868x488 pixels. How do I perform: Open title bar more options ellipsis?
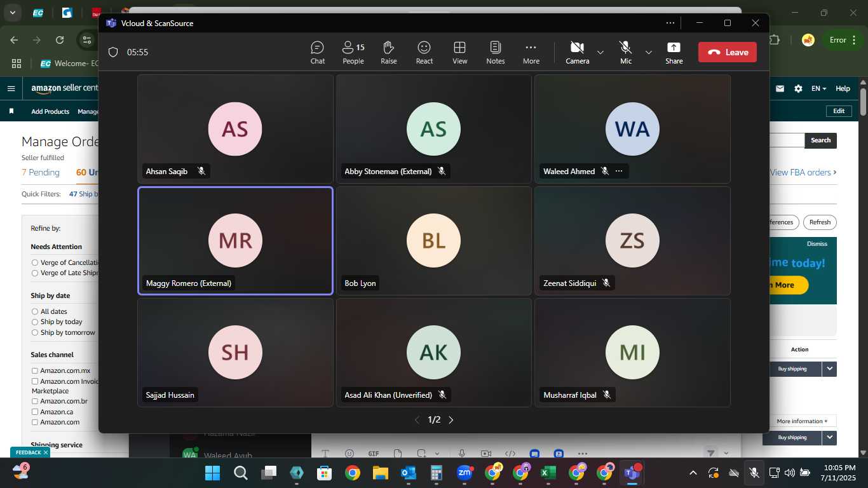click(x=670, y=23)
